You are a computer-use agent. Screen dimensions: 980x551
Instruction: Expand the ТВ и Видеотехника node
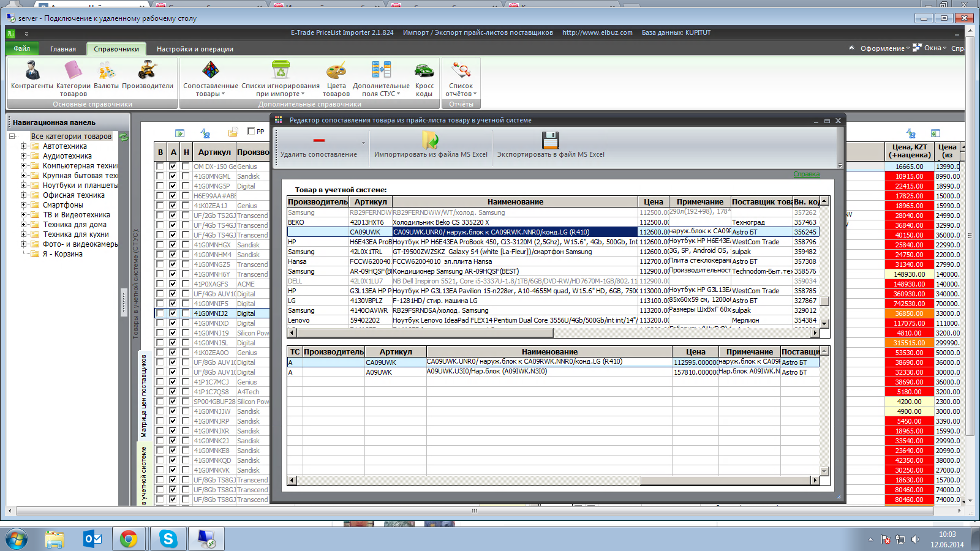click(x=24, y=215)
